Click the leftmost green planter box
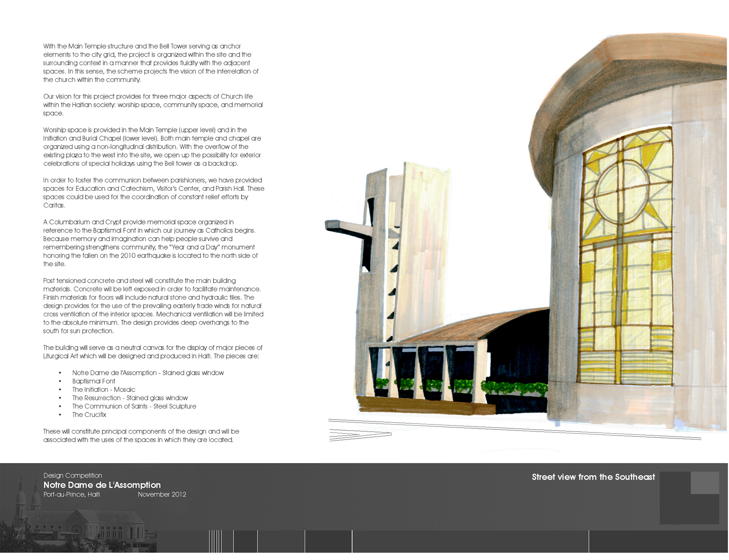This screenshot has height=560, width=729. 381,388
